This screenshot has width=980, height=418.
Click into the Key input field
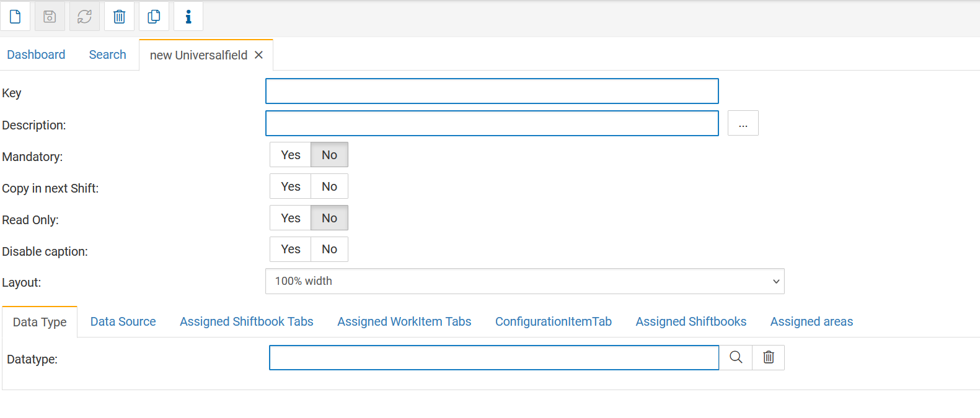coord(492,91)
